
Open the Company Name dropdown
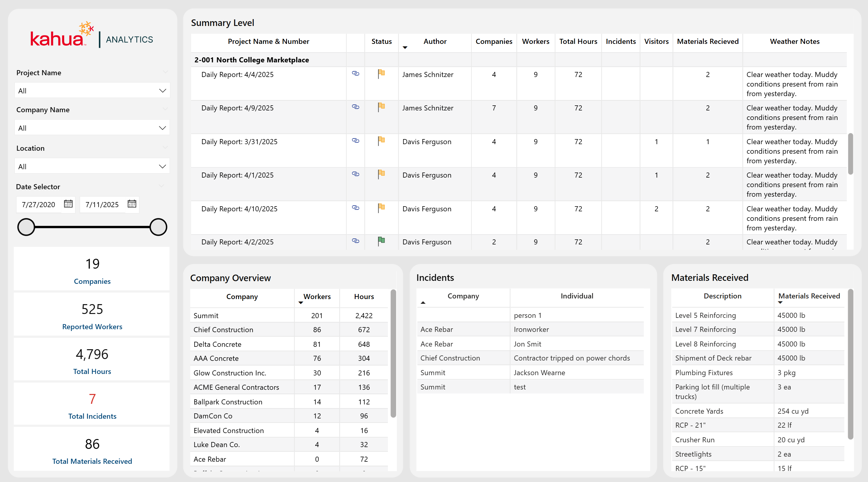coord(162,128)
